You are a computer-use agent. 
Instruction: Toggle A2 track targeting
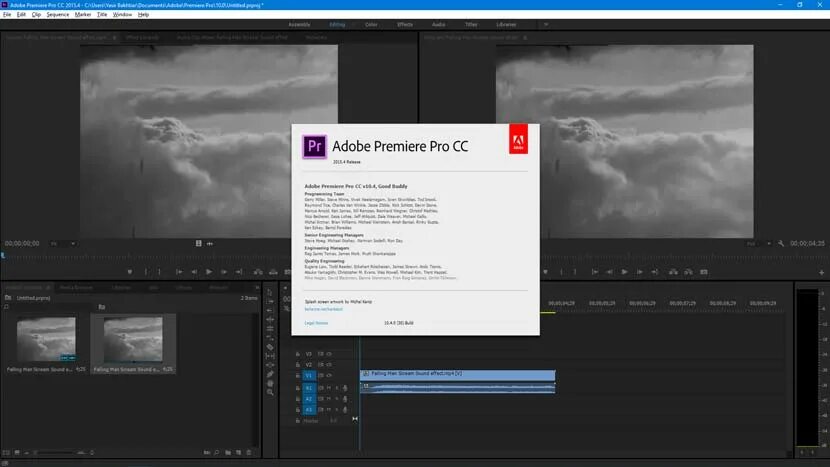pos(309,399)
